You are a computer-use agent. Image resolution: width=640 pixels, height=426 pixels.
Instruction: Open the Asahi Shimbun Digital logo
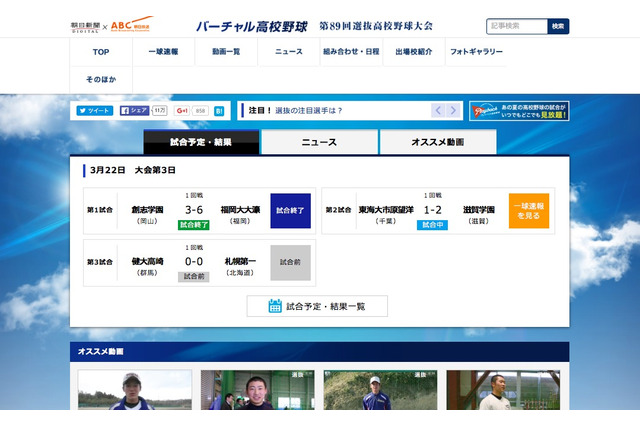[85, 27]
